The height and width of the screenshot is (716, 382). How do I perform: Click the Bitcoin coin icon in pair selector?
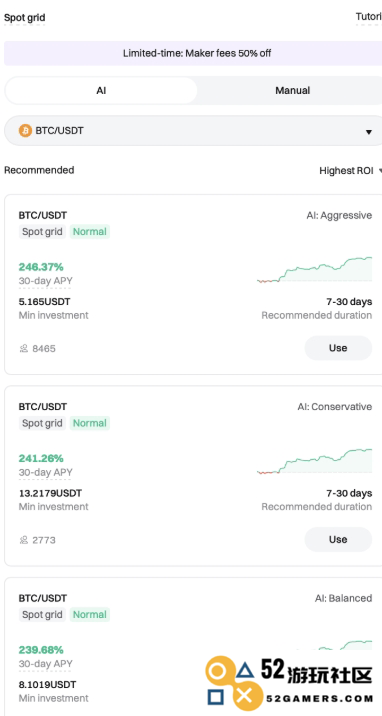(x=25, y=131)
